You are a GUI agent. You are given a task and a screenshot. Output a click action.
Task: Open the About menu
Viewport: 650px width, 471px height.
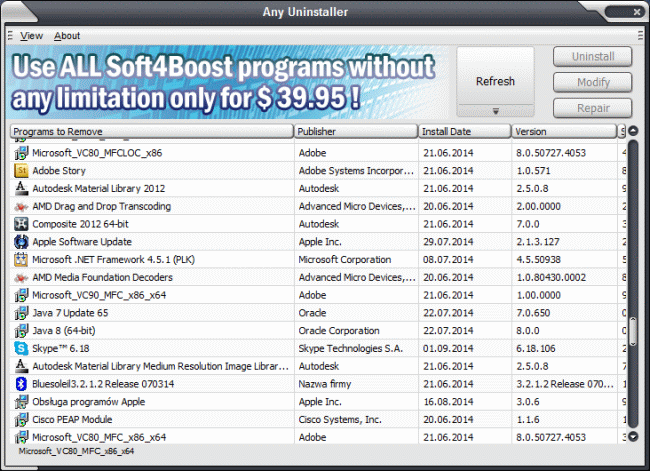pos(67,36)
